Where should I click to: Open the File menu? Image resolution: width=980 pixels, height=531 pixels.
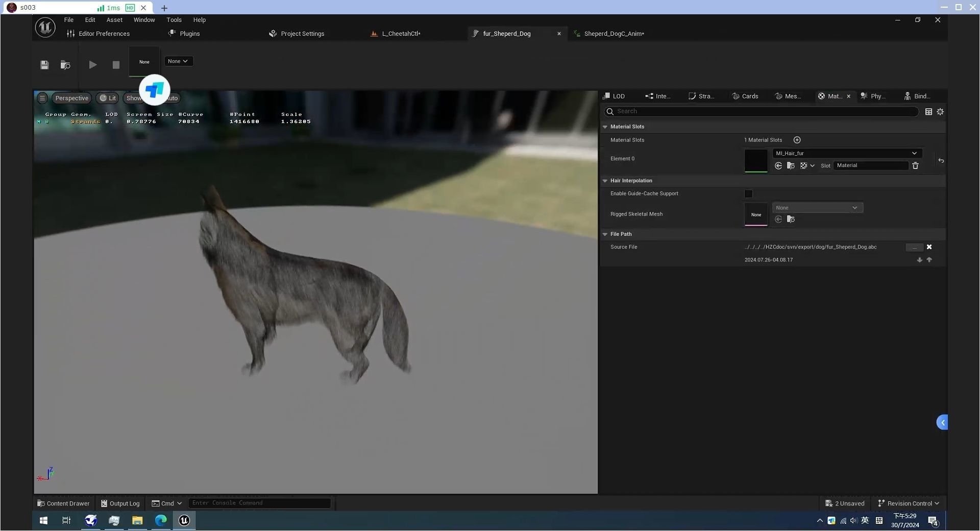click(x=68, y=20)
